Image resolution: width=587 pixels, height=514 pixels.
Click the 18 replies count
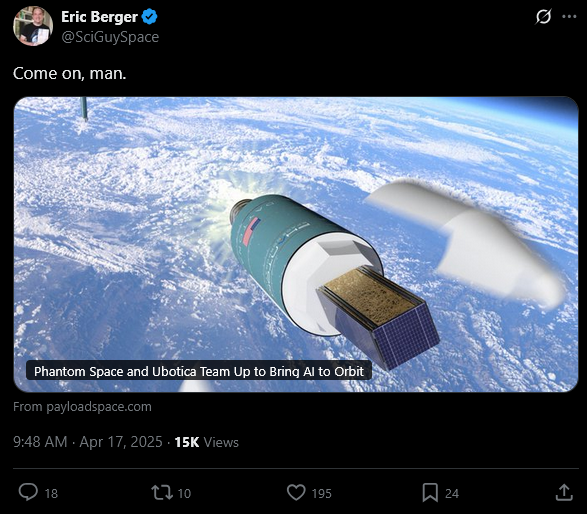click(x=51, y=493)
